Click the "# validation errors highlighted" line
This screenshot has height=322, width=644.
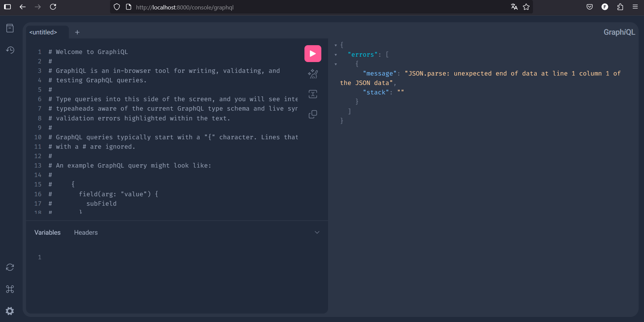[x=139, y=118]
